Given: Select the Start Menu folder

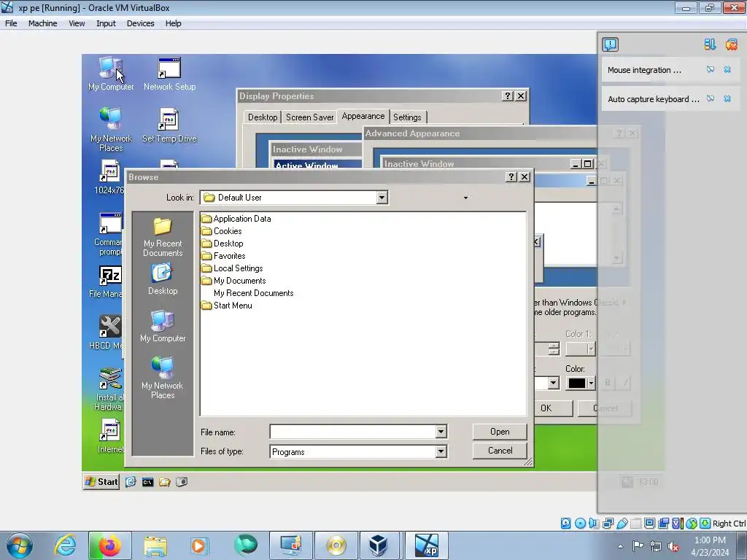Looking at the screenshot, I should click(x=227, y=306).
